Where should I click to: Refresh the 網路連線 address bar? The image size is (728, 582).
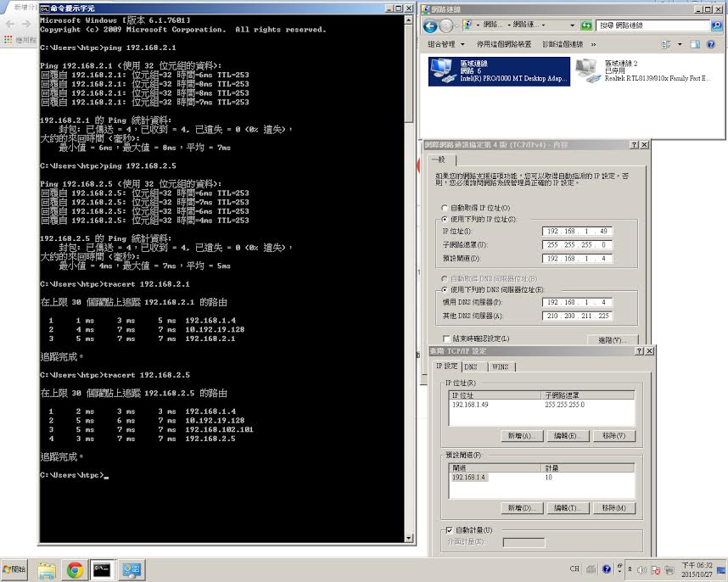586,25
